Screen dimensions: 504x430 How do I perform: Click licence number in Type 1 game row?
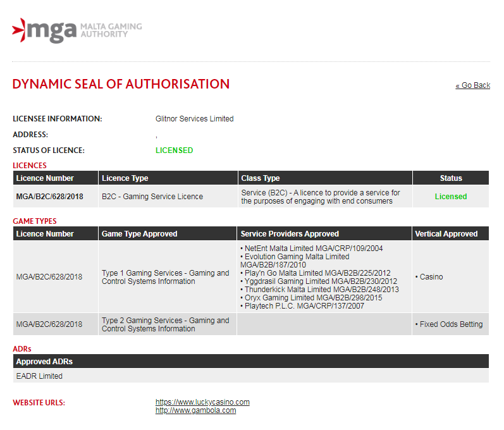point(49,277)
